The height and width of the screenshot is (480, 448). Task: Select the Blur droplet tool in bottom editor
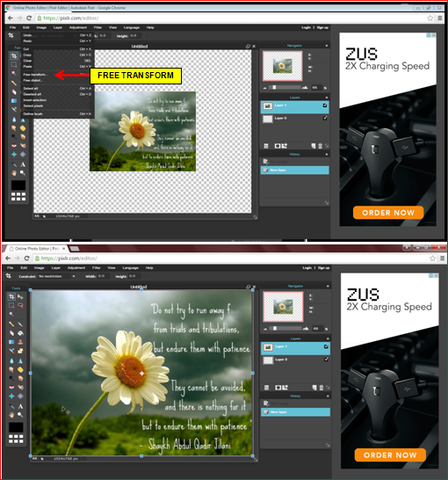click(x=11, y=361)
